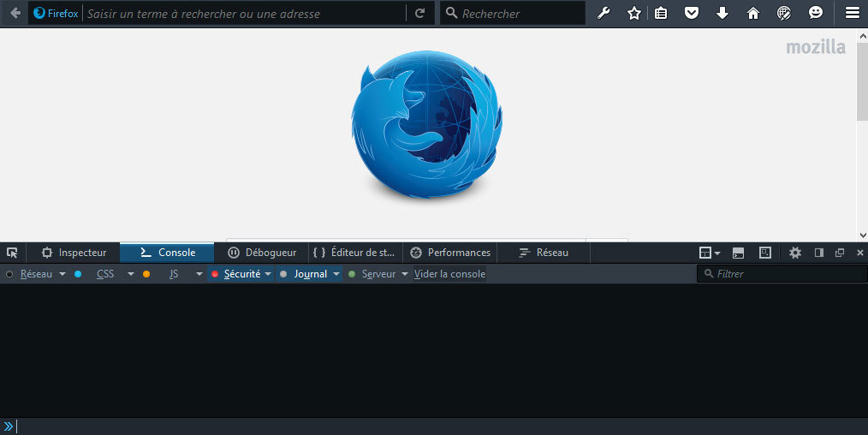The image size is (868, 435).
Task: Switch to Éditeur de style tab
Action: click(356, 253)
